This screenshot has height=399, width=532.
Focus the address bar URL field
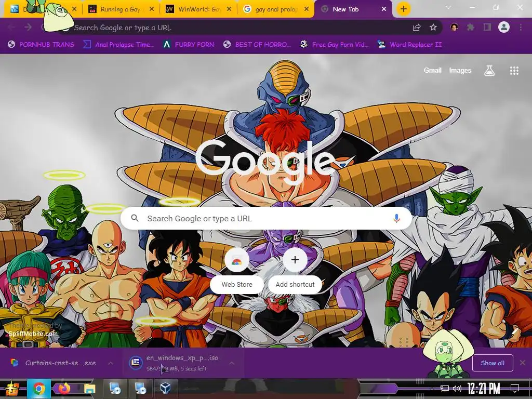[237, 28]
